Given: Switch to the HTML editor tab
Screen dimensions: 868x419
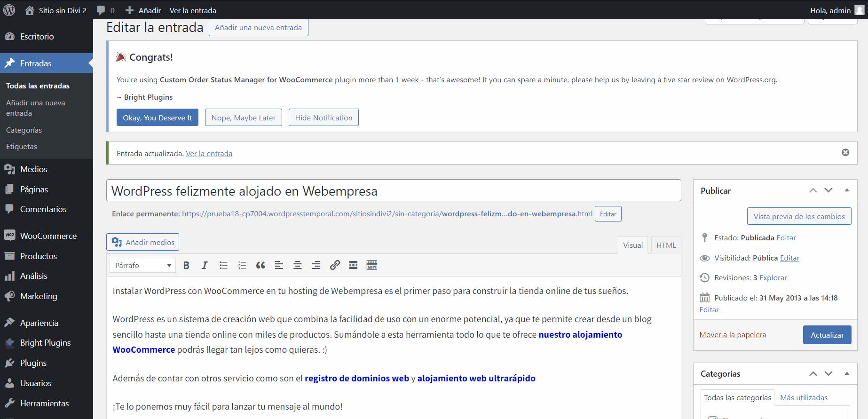Looking at the screenshot, I should pos(666,245).
